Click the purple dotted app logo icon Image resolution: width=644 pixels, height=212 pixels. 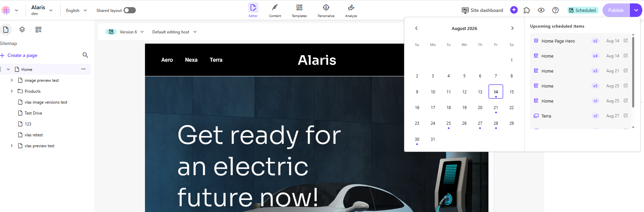(6, 10)
